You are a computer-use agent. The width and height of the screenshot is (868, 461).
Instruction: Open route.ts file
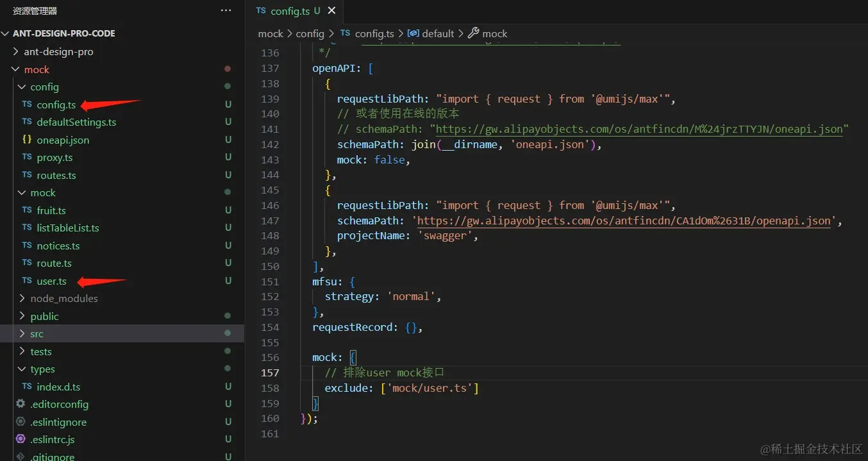pyautogui.click(x=54, y=263)
